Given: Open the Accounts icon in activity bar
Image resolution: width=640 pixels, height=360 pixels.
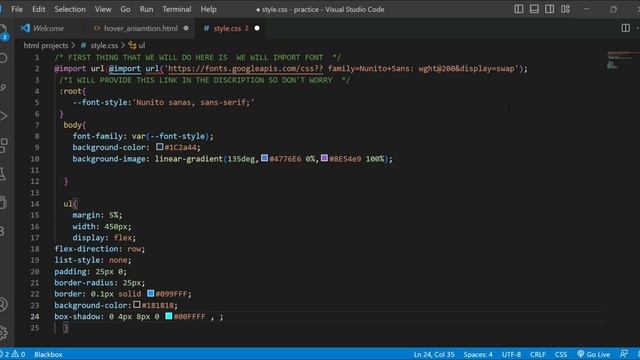Looking at the screenshot, I should 3,304.
